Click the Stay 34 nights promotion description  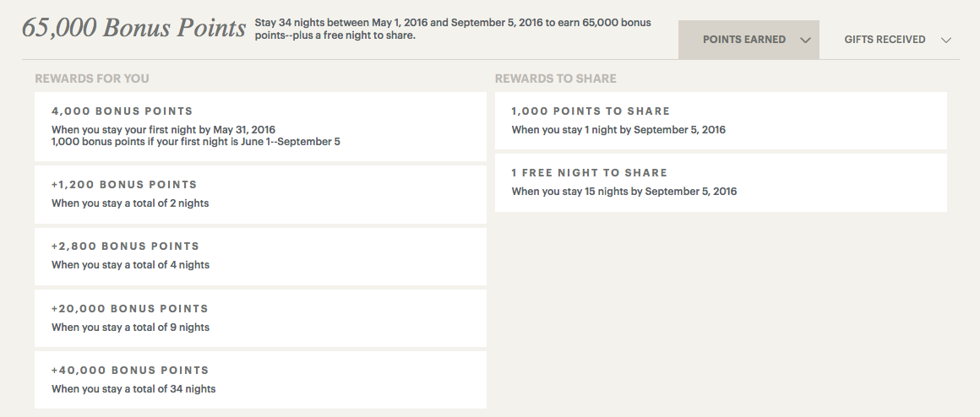[x=452, y=29]
